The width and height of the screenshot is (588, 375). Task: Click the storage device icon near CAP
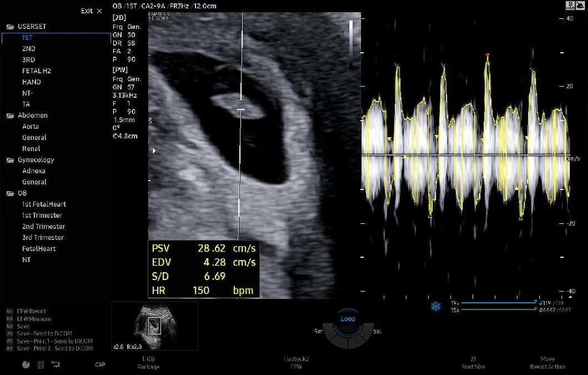(41, 364)
